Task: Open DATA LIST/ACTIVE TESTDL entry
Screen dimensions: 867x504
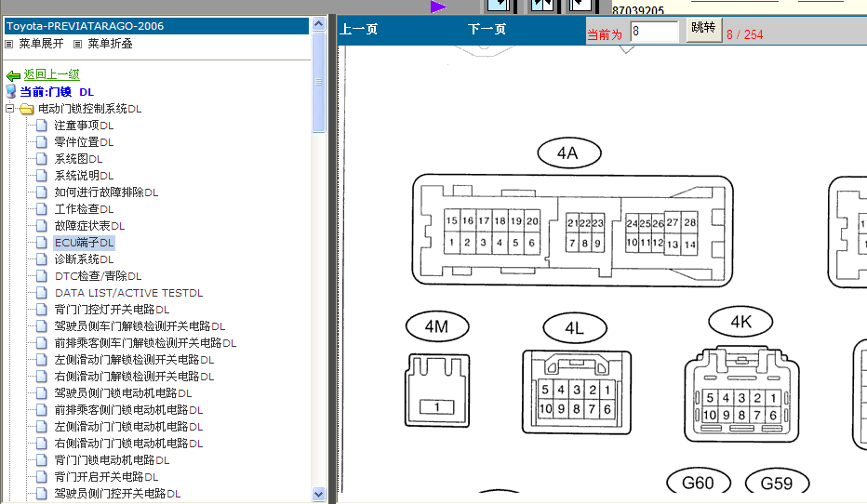Action: 128,293
